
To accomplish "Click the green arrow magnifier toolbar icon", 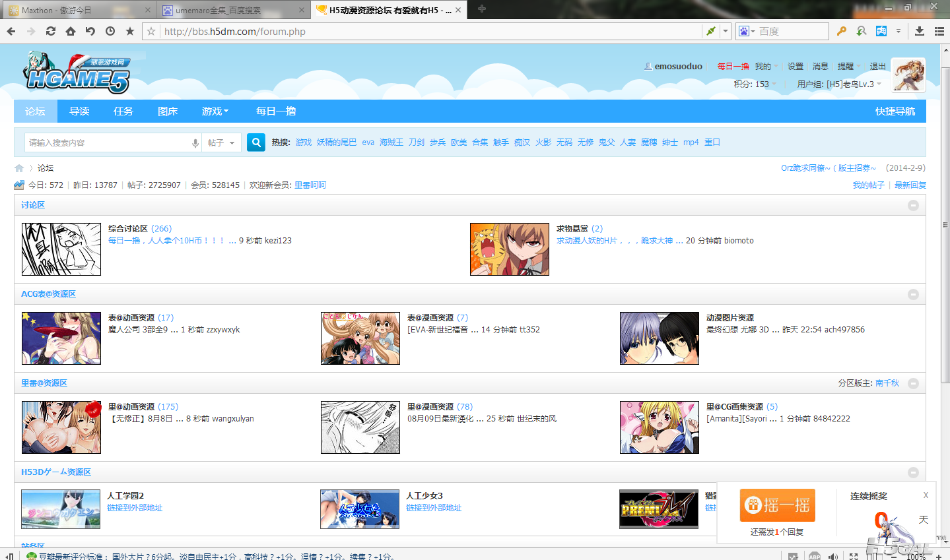I will (862, 31).
